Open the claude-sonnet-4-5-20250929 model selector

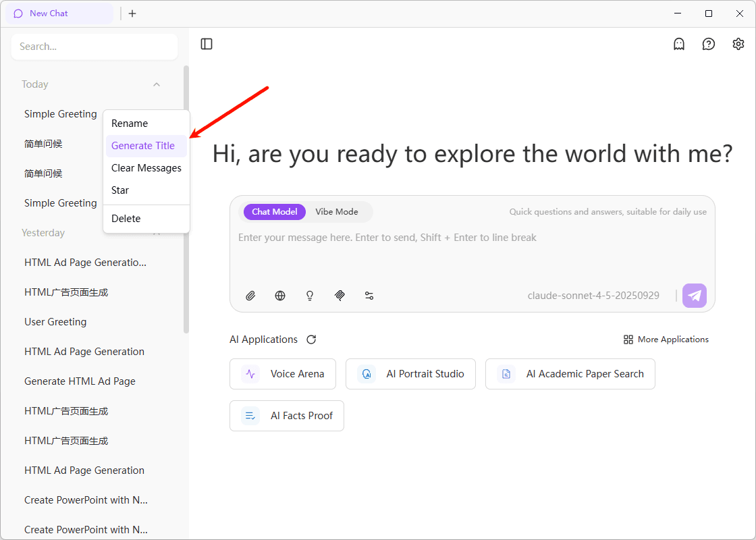[593, 295]
